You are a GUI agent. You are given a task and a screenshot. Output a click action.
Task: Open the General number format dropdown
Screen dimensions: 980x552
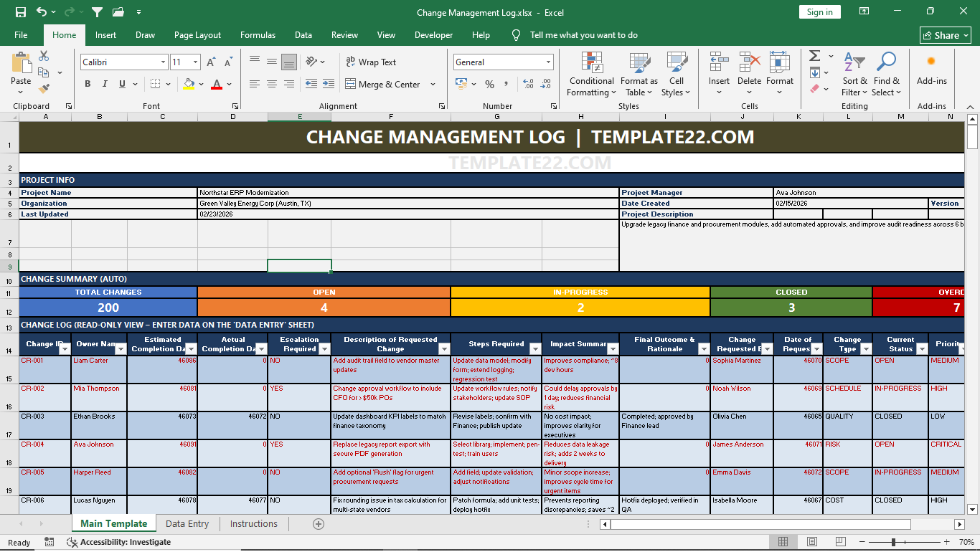[x=548, y=62]
